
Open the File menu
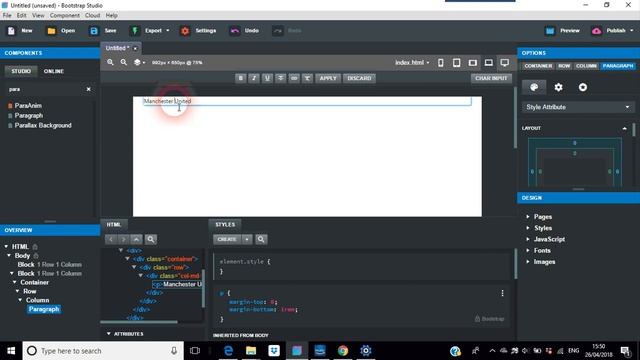[7, 16]
